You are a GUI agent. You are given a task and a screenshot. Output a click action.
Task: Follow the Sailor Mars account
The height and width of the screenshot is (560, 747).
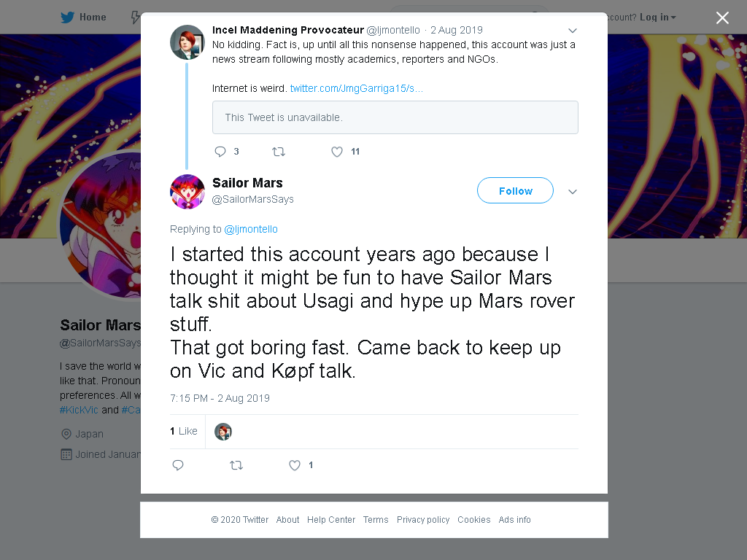516,190
